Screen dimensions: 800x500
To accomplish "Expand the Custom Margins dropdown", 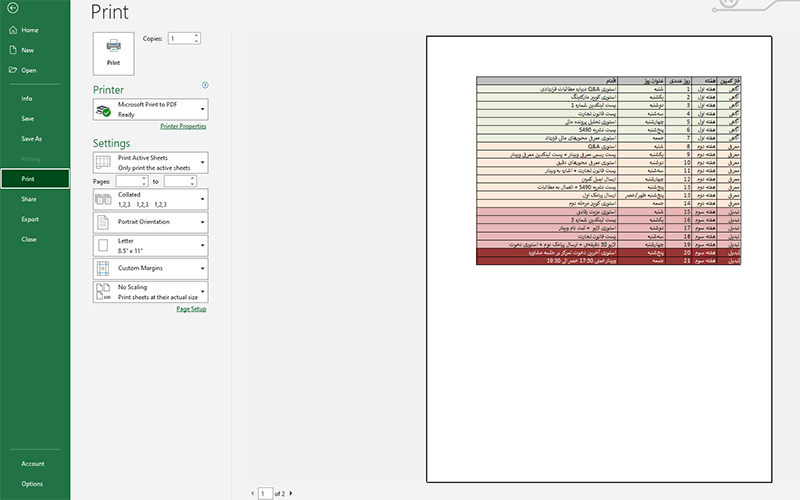I will coord(203,268).
